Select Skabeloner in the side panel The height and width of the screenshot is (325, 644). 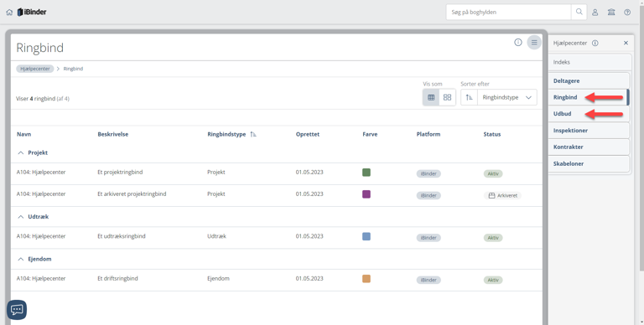pos(589,163)
